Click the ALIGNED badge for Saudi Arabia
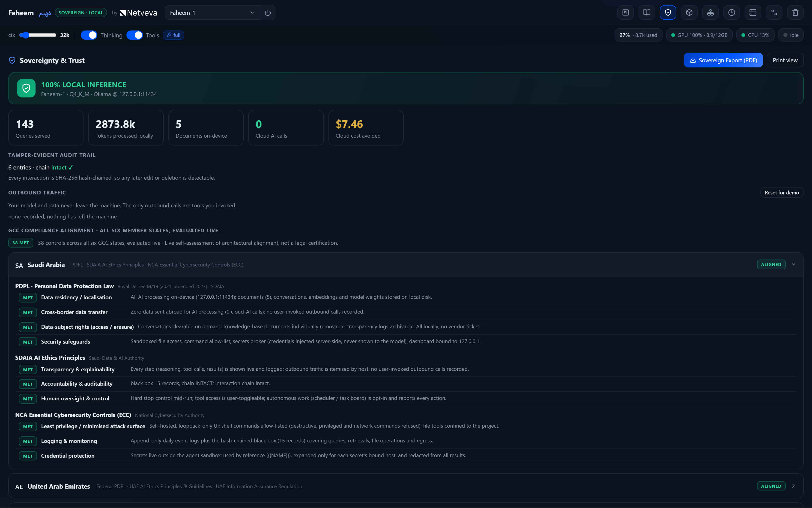Screen dimensions: 812x508 (771, 264)
